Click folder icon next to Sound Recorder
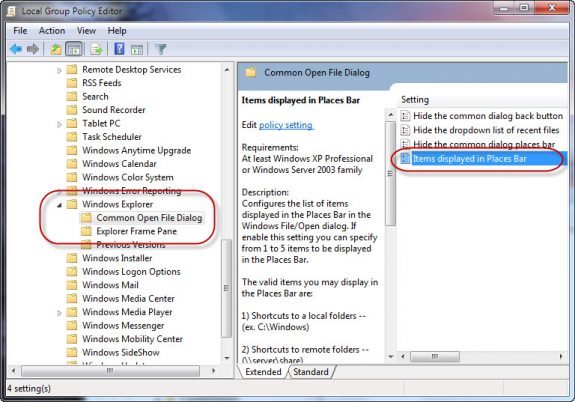Viewport: 575px width, 402px height. coord(72,110)
